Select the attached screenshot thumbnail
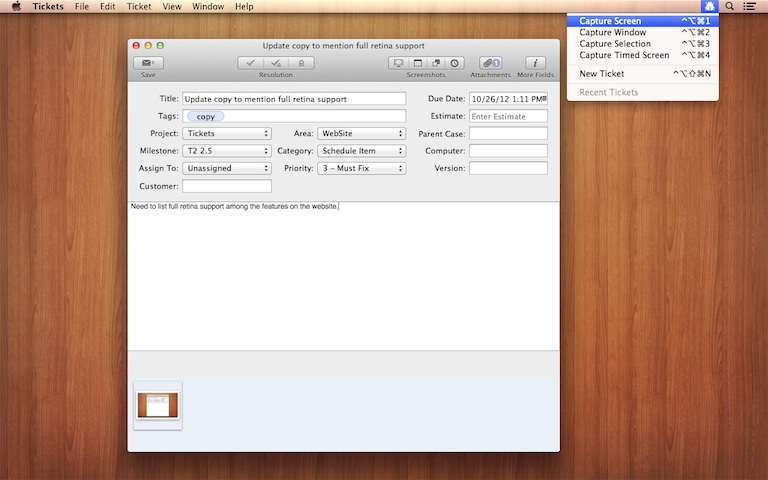 pos(157,405)
